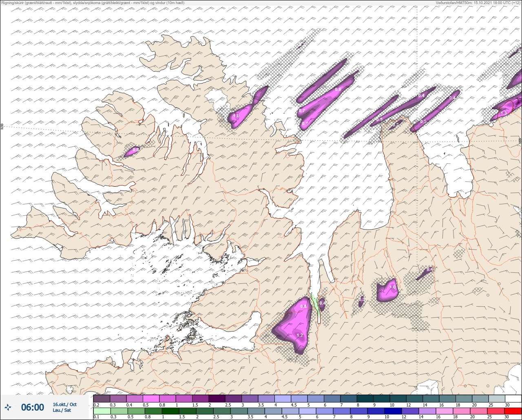Select the dark navy 10–12 swatch in lower legend
The image size is (522, 420).
[x=393, y=411]
